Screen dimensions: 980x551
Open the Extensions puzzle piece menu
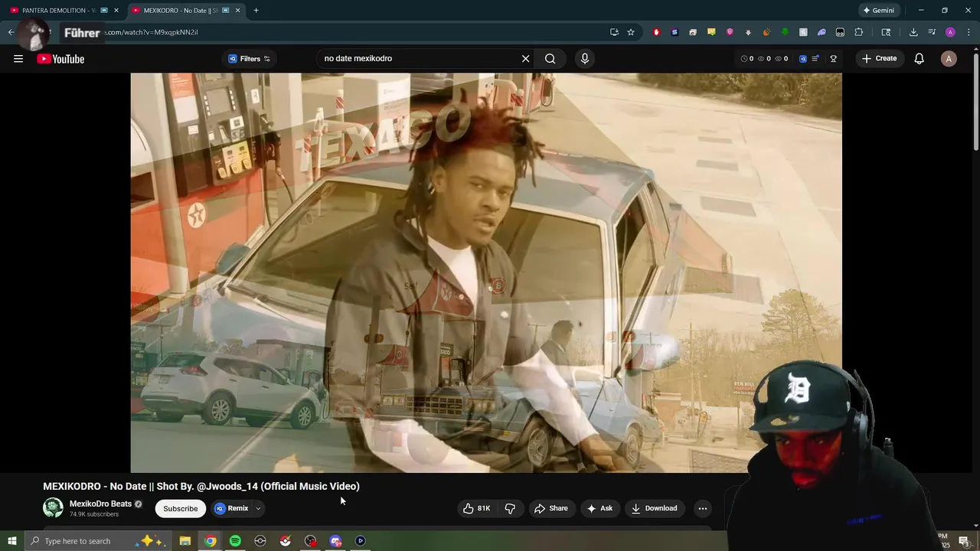click(858, 32)
